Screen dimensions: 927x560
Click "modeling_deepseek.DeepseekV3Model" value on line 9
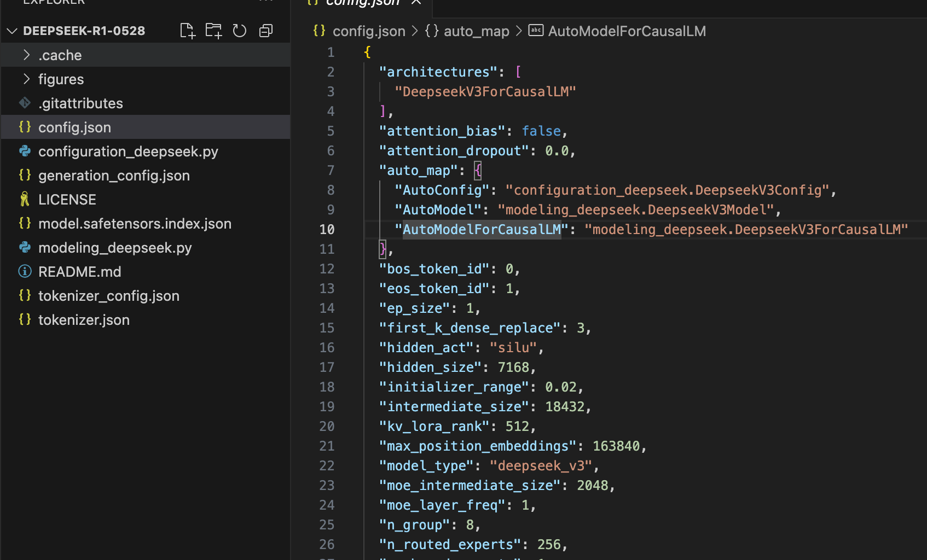636,210
